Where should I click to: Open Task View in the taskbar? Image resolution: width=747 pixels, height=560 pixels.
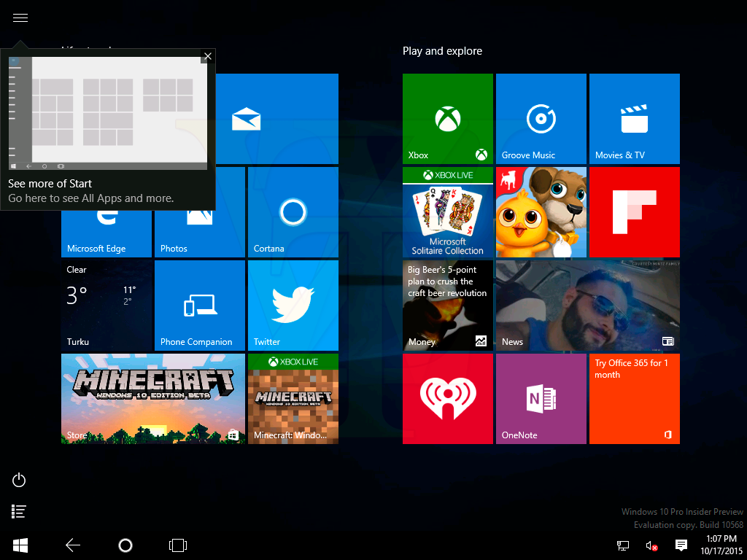pyautogui.click(x=178, y=545)
